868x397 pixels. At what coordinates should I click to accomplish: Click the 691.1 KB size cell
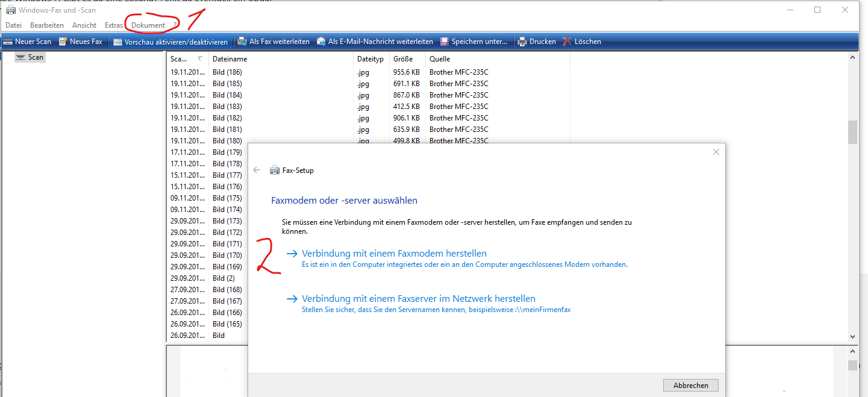(407, 84)
